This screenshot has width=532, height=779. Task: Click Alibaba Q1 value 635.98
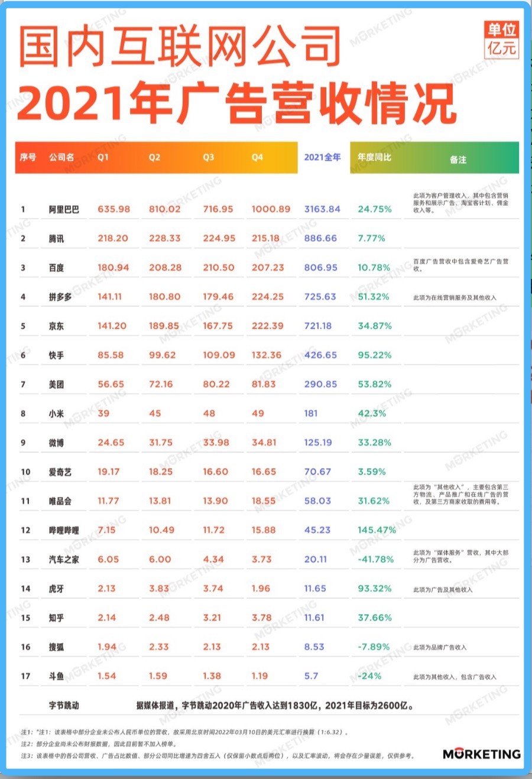[113, 209]
